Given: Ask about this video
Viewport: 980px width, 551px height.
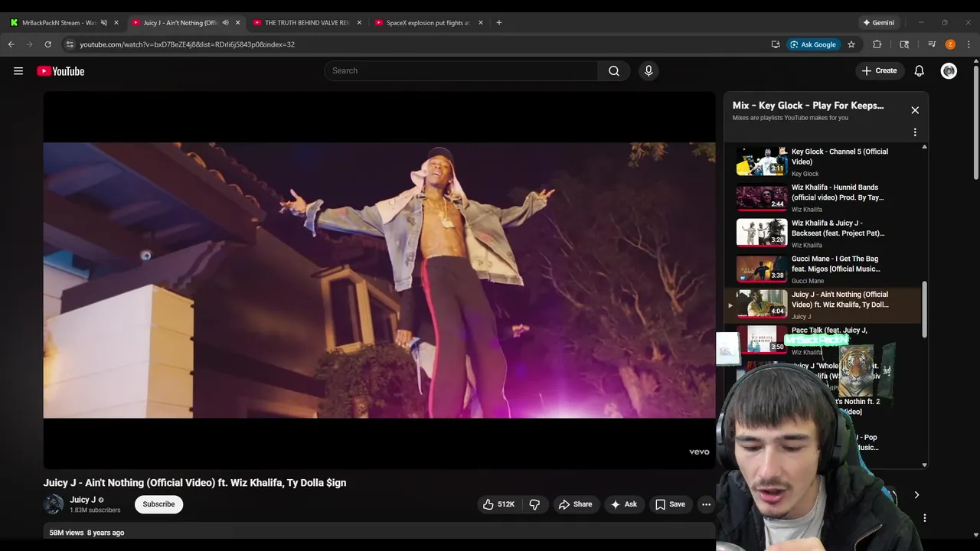Looking at the screenshot, I should pyautogui.click(x=623, y=504).
